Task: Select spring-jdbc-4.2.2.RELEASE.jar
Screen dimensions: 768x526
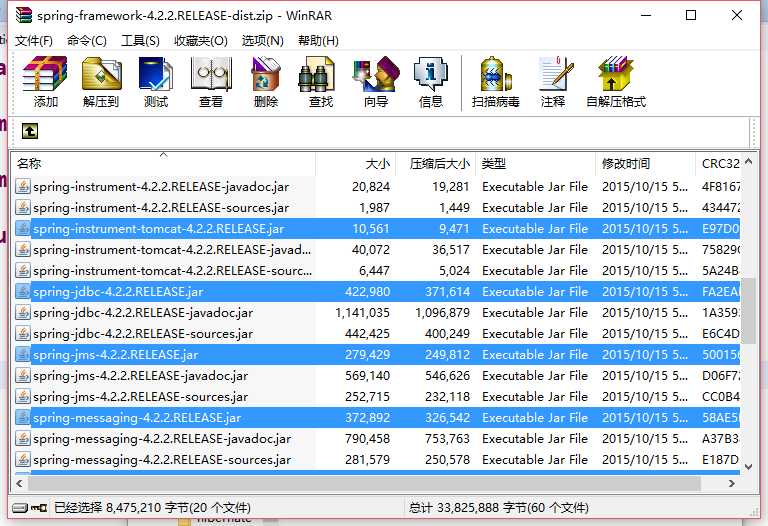Action: pyautogui.click(x=376, y=291)
